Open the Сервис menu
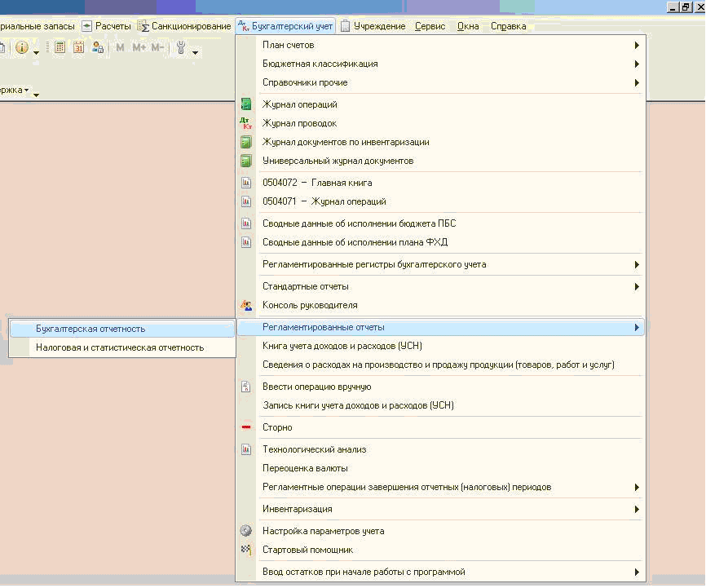The width and height of the screenshot is (706, 588). click(x=430, y=26)
